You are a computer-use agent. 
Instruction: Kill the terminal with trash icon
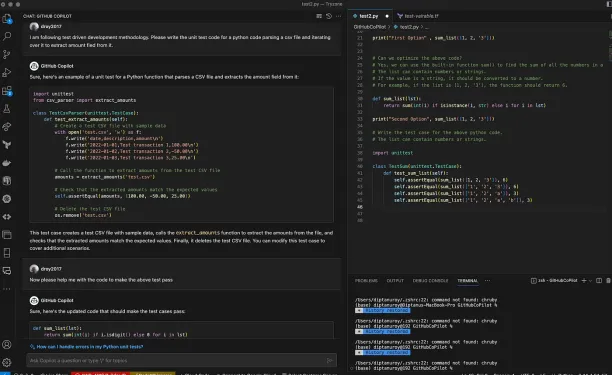(608, 281)
